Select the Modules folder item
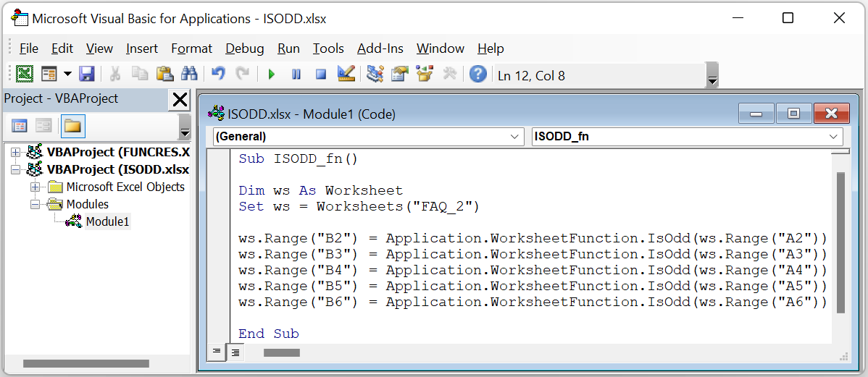Image resolution: width=868 pixels, height=377 pixels. click(88, 204)
